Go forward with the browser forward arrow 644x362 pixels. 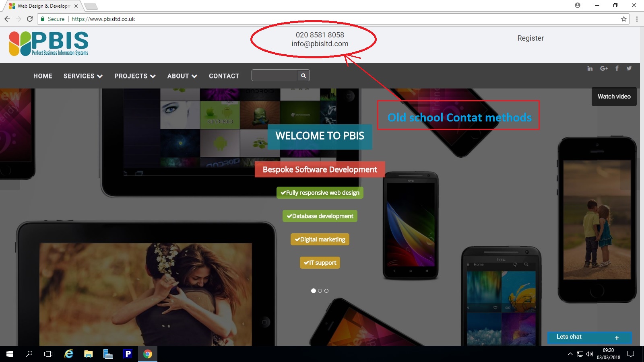click(18, 19)
